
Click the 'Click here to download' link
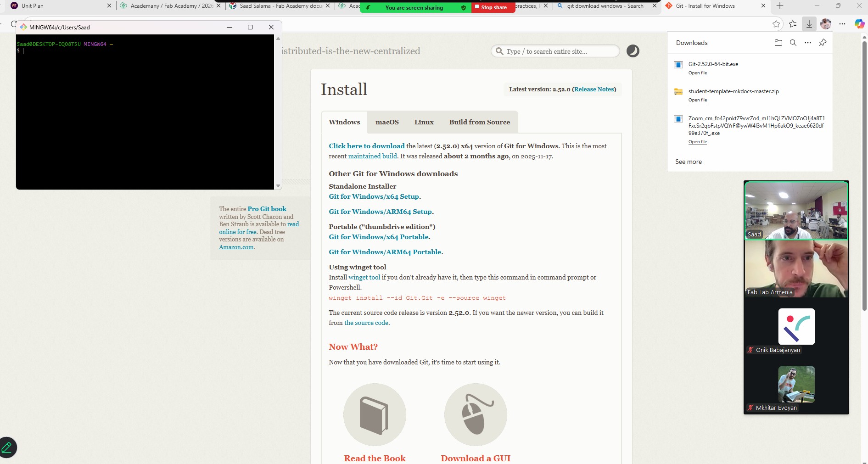point(367,146)
